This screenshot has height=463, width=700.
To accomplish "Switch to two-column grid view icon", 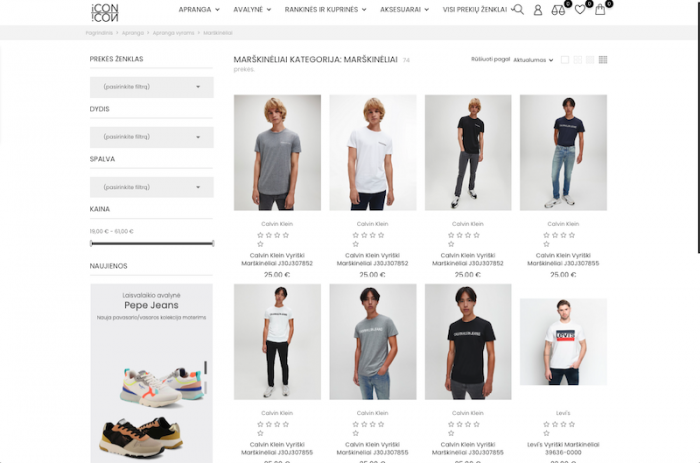I will (578, 60).
